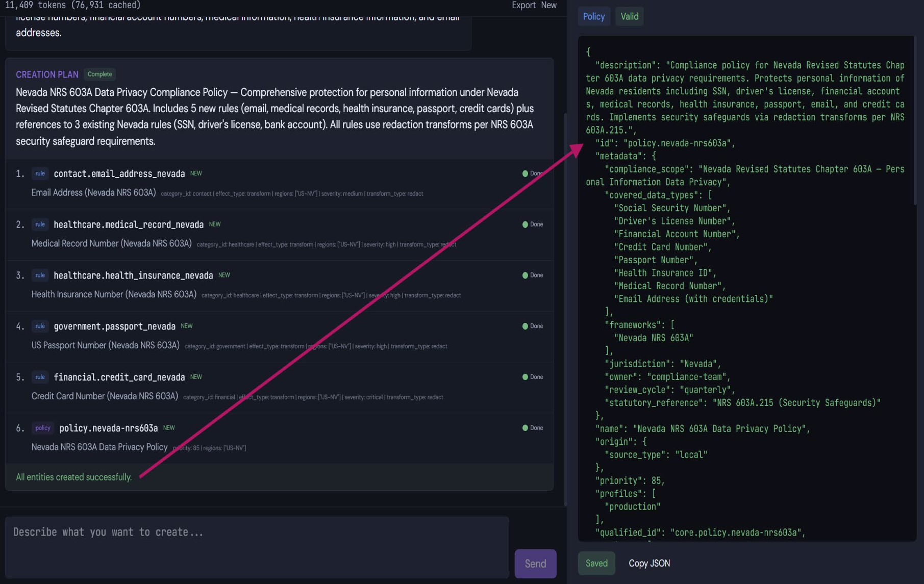Click the Email Address (Nevada NRS 603A) description
The height and width of the screenshot is (584, 924).
(x=93, y=193)
